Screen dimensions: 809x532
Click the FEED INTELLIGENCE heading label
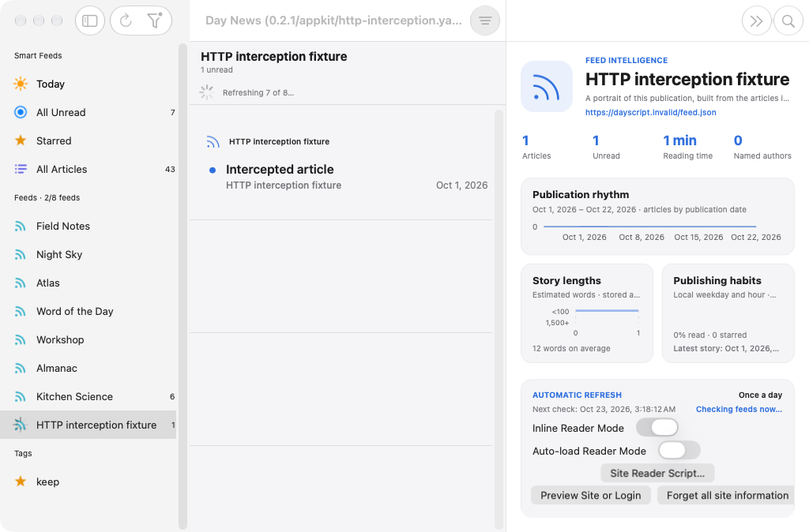coord(627,60)
